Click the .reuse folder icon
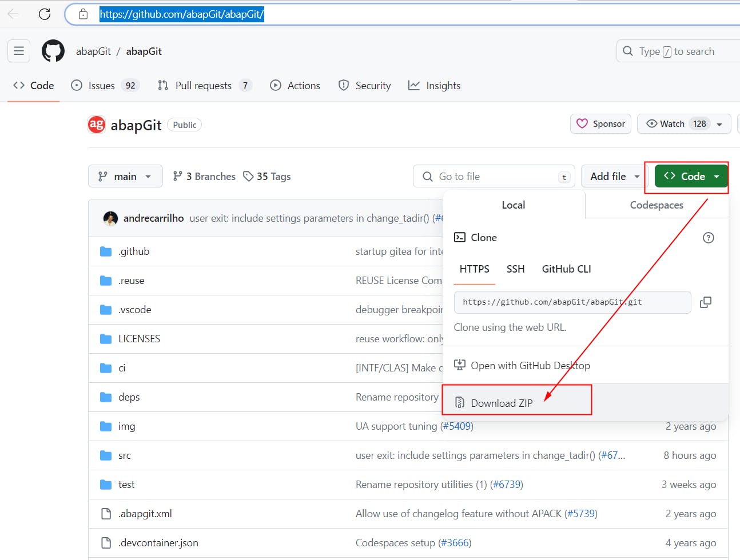740x560 pixels. coord(106,281)
